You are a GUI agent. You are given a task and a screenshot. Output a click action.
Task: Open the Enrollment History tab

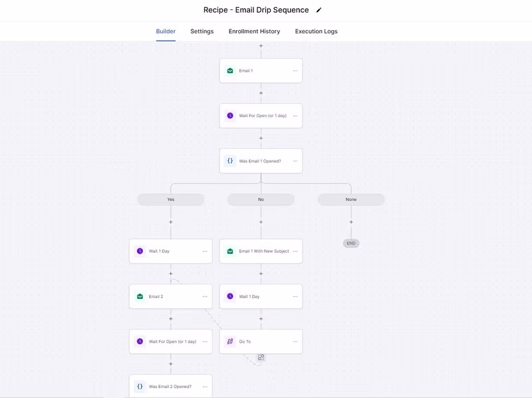coord(256,31)
